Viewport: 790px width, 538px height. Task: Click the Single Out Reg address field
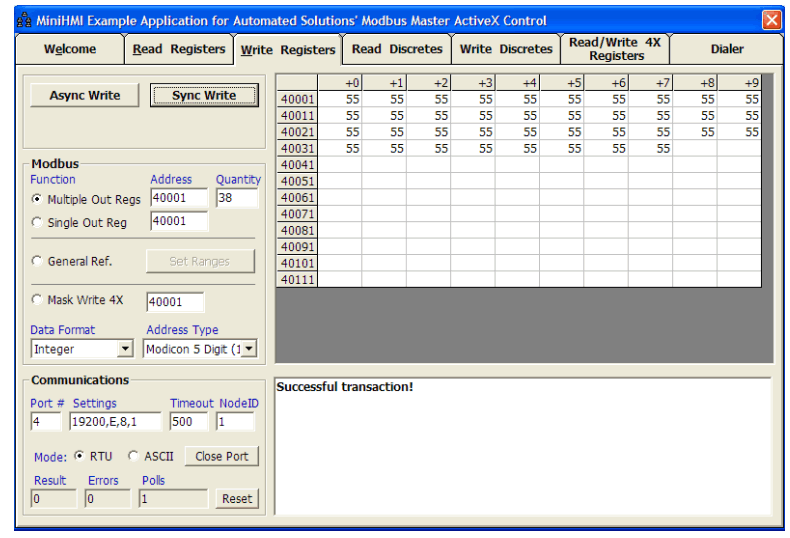179,221
